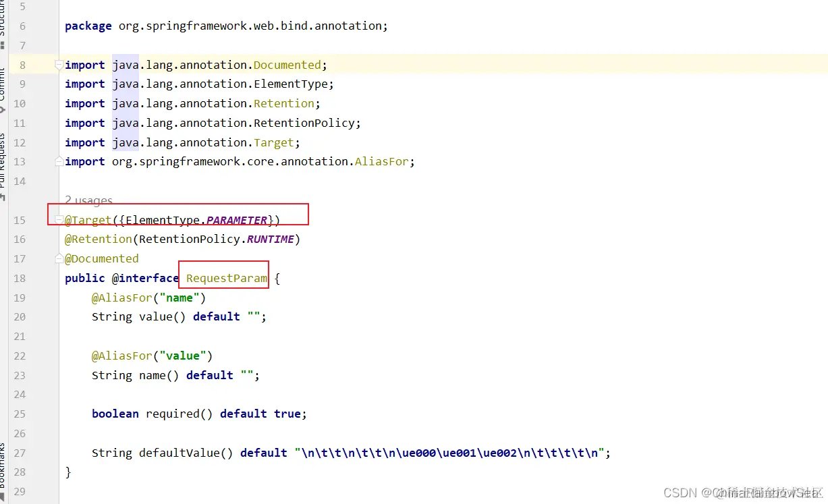Screen dimensions: 828x504
Task: Click RetentionPolicy in the line 11 import
Action: [x=304, y=123]
